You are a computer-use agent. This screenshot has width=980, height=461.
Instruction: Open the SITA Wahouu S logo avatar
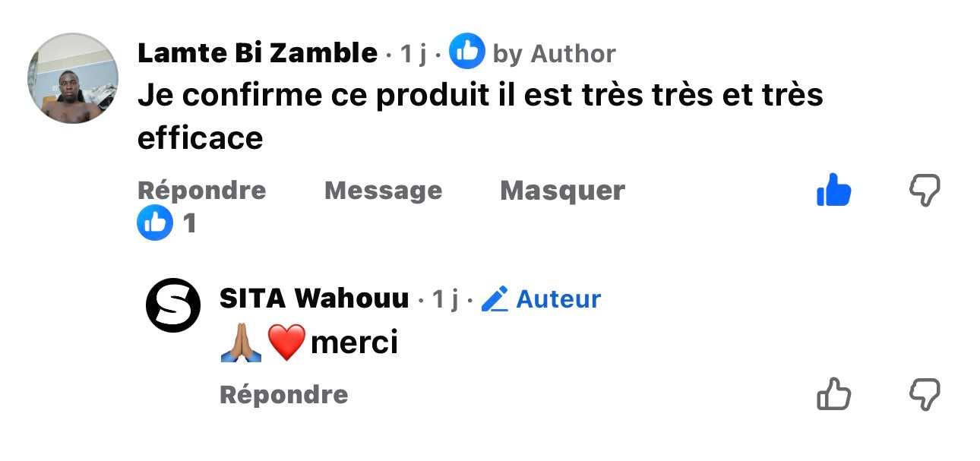[x=172, y=305]
